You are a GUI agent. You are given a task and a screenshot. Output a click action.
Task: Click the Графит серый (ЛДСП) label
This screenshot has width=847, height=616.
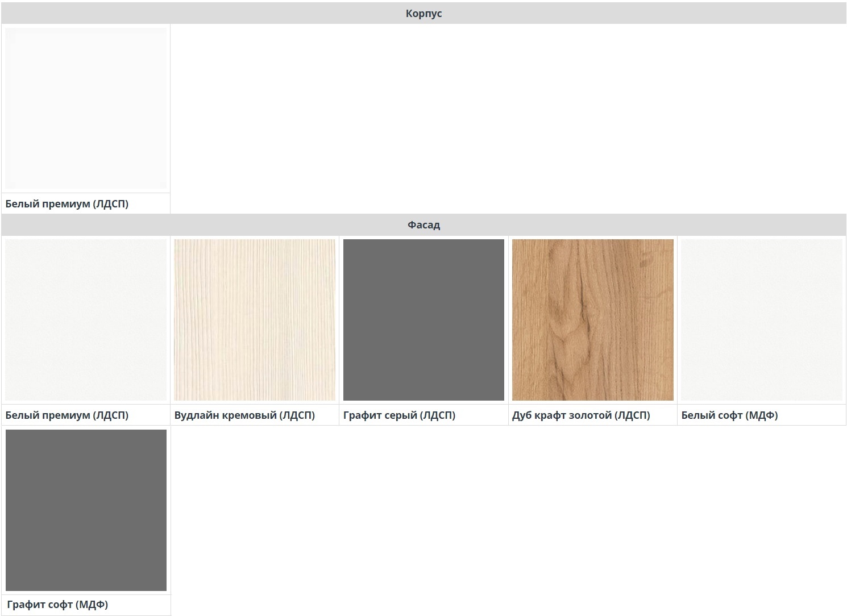coord(399,415)
